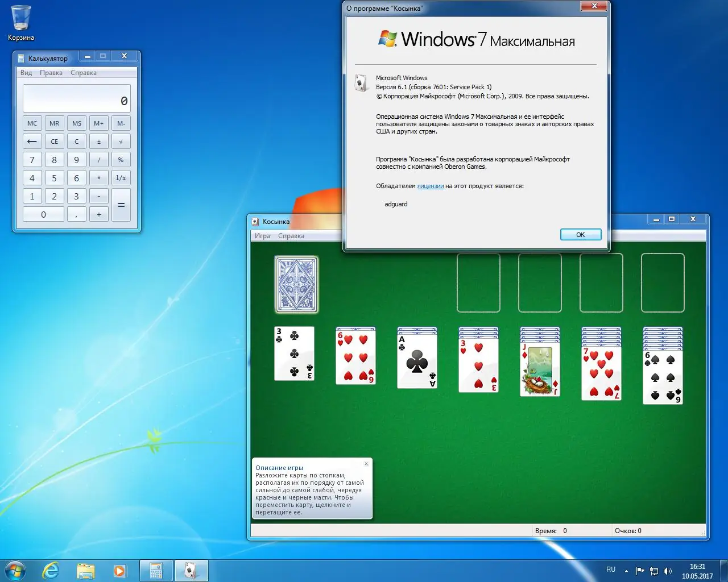
Task: Select the 3 of clubs card
Action: [294, 354]
